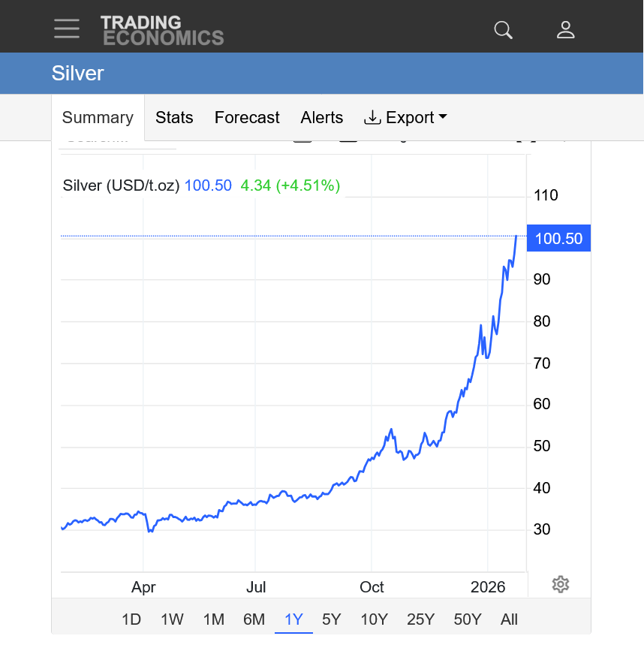The image size is (644, 648).
Task: Go to the Alerts tab
Action: 322,118
